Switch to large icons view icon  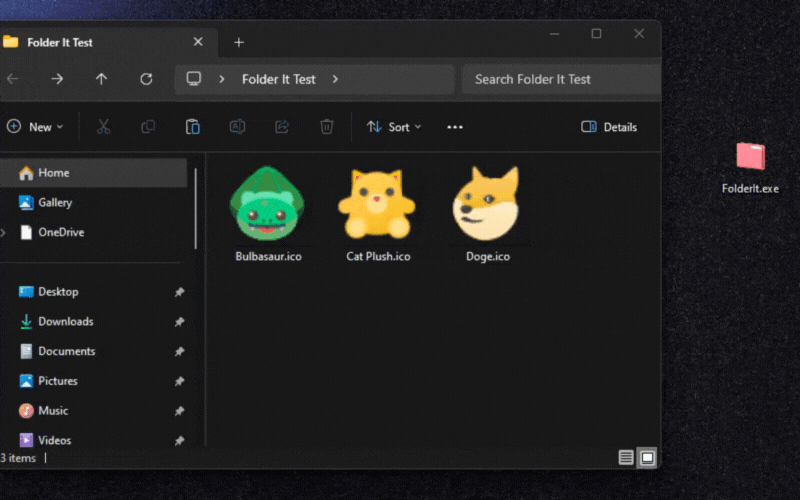(647, 457)
